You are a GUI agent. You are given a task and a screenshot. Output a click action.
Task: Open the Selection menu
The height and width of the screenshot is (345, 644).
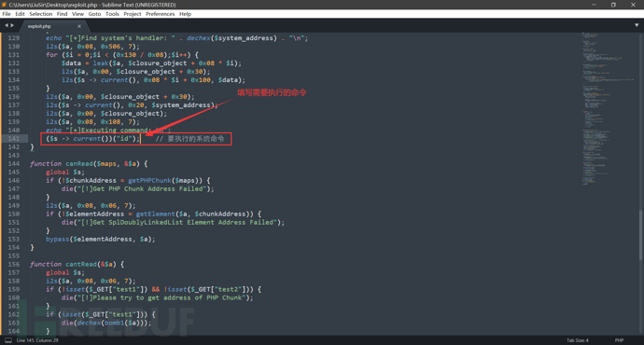tap(41, 14)
